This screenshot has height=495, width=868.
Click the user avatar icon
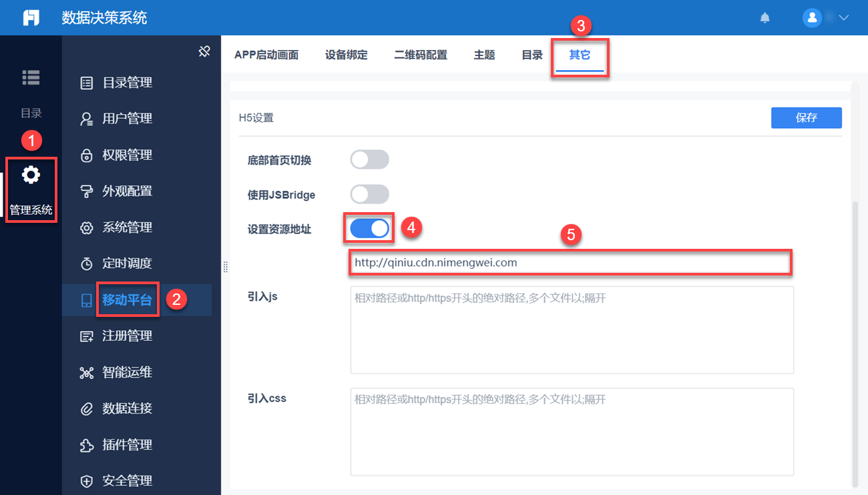coord(812,18)
